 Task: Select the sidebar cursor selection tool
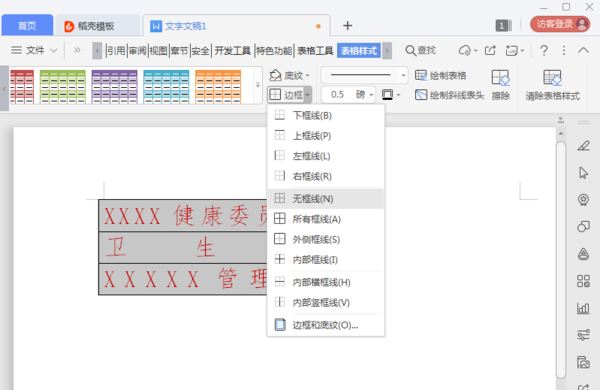[x=583, y=173]
